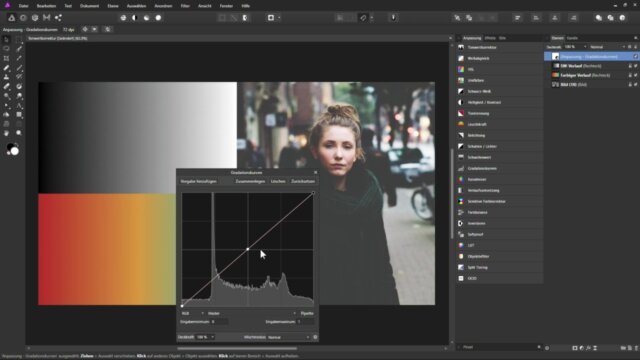This screenshot has height=360, width=640.
Task: Toggle the lock on the Bild layer
Action: coord(630,84)
